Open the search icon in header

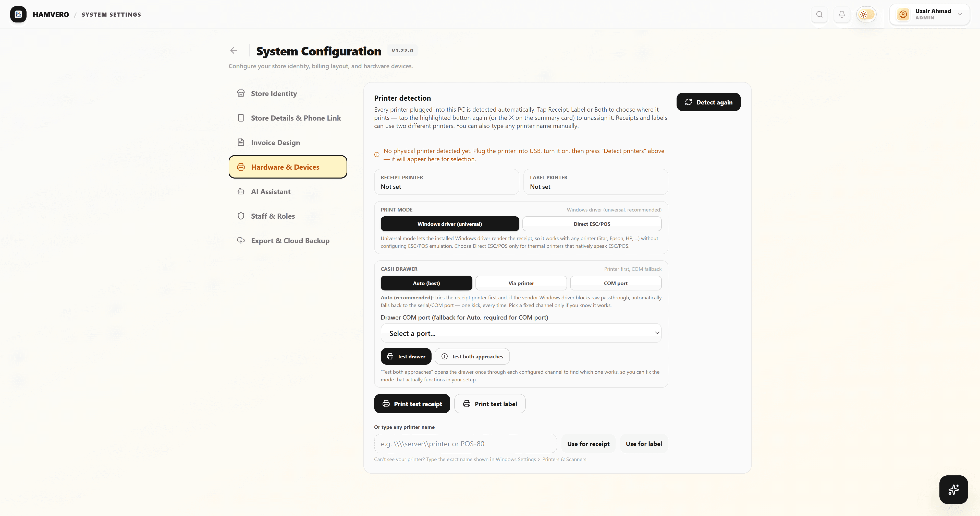pos(819,15)
